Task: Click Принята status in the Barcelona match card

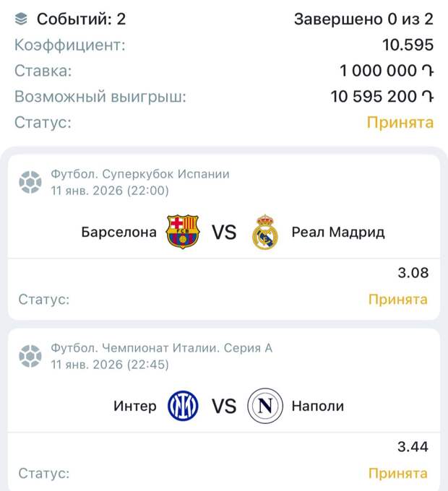Action: click(398, 299)
